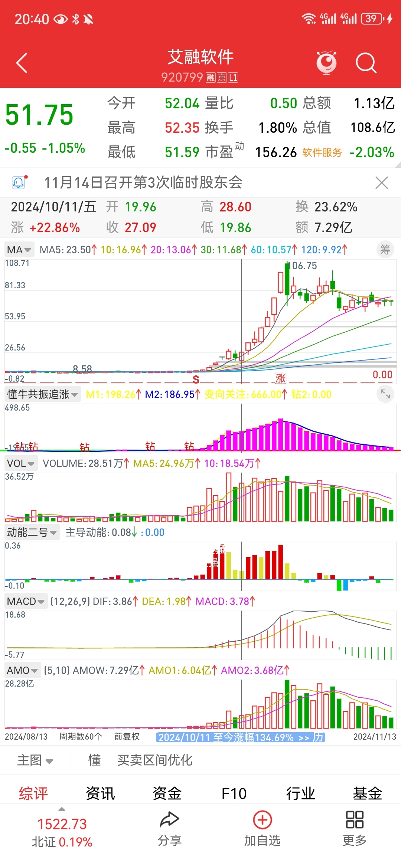Tap the 筹 chip distribution icon
The height and width of the screenshot is (868, 401).
coord(385,250)
